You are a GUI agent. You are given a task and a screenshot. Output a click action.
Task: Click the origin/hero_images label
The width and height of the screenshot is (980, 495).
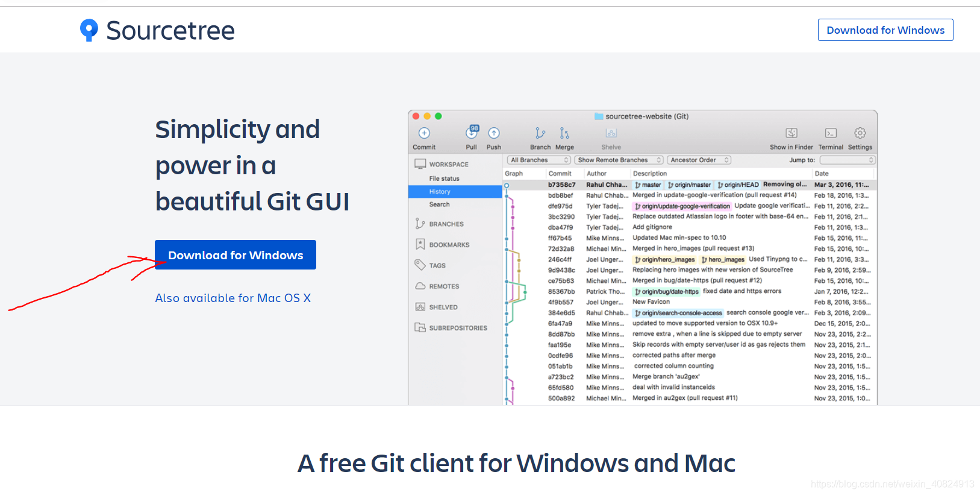[x=665, y=260]
